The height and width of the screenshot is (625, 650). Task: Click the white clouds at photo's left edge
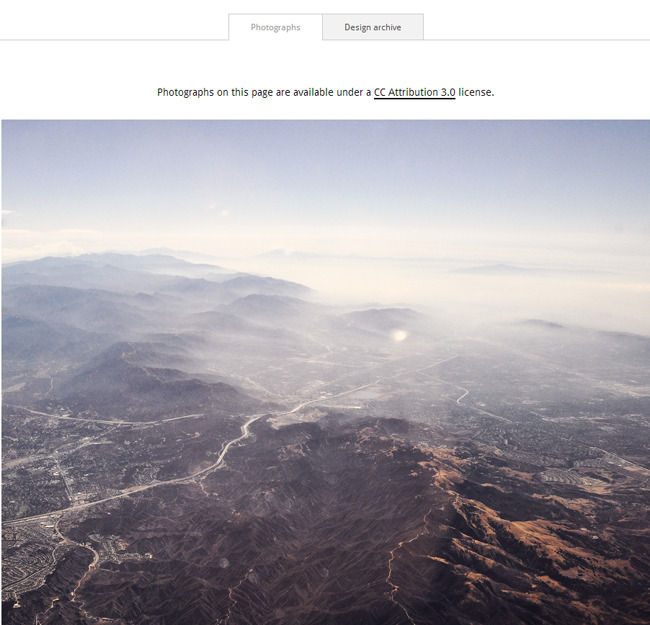41,249
